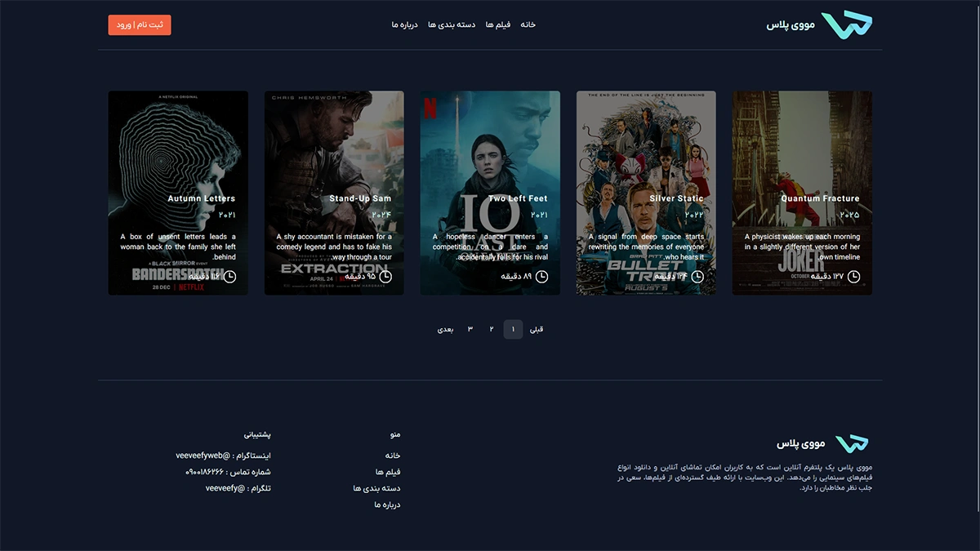980x551 pixels.
Task: Open the Silver Static movie poster
Action: point(646,193)
